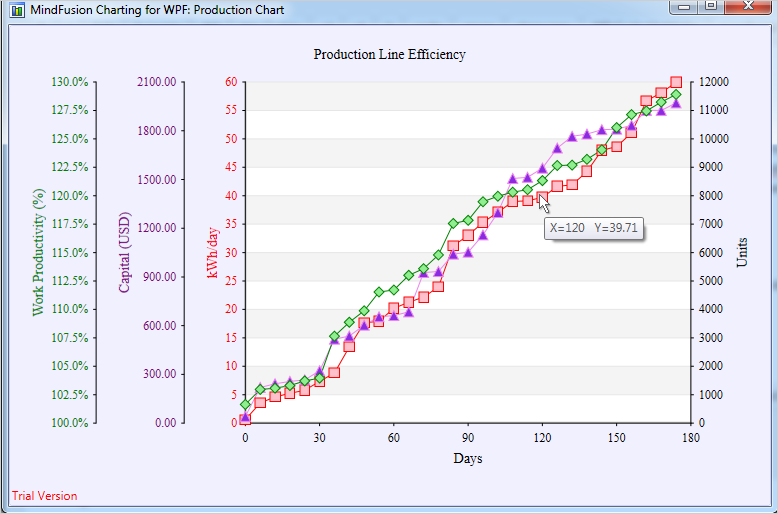Image resolution: width=778 pixels, height=514 pixels.
Task: Click the 102.5% tick label
Action: (x=70, y=395)
